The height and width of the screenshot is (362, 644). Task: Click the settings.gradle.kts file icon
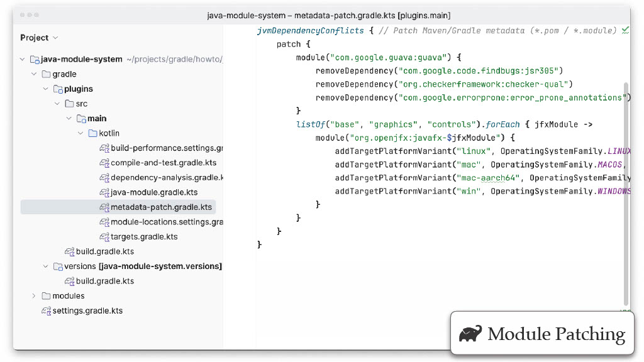tap(46, 310)
